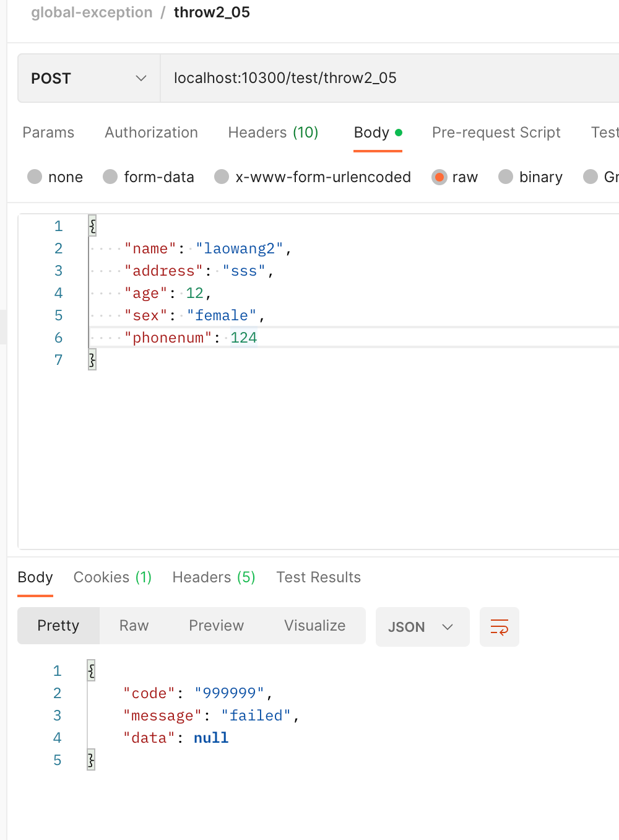Click the wrap lines icon in response

[x=499, y=627]
